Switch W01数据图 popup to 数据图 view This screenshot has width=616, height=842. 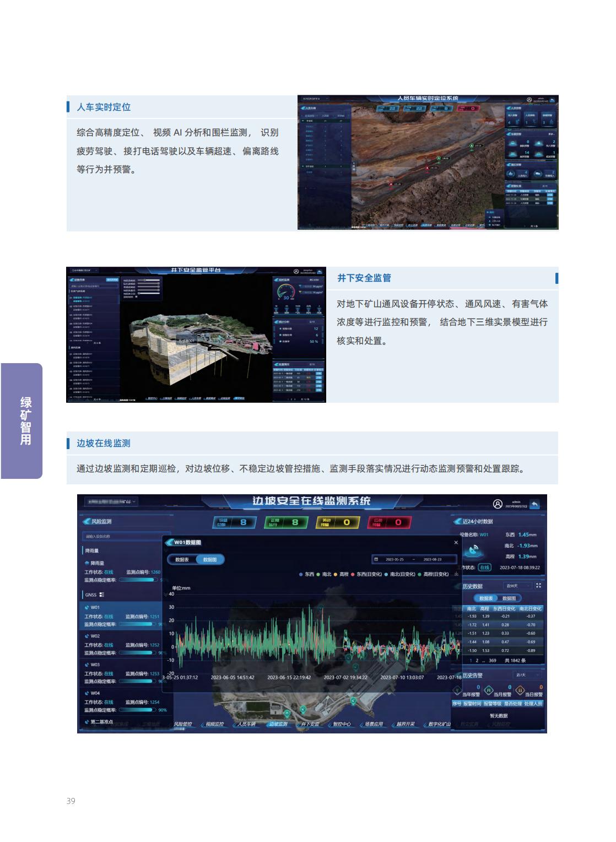[x=210, y=559]
